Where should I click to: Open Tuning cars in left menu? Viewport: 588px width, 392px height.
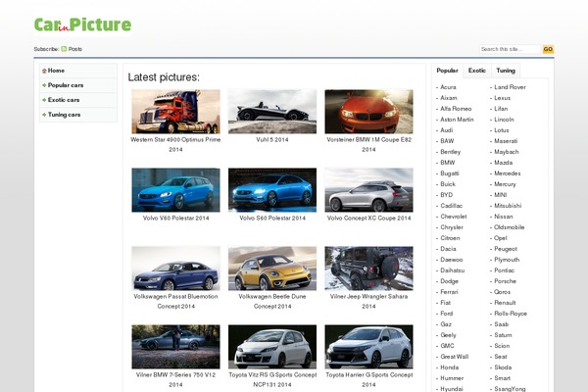78,115
